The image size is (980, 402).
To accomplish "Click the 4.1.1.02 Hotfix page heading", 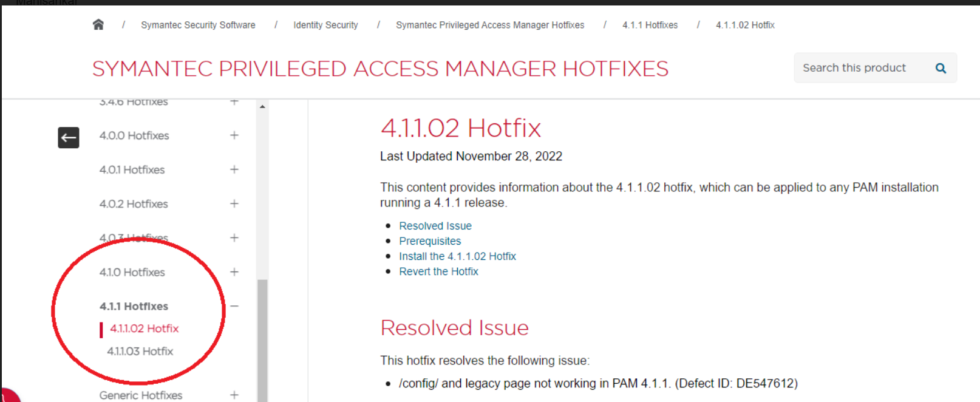I will pos(461,128).
